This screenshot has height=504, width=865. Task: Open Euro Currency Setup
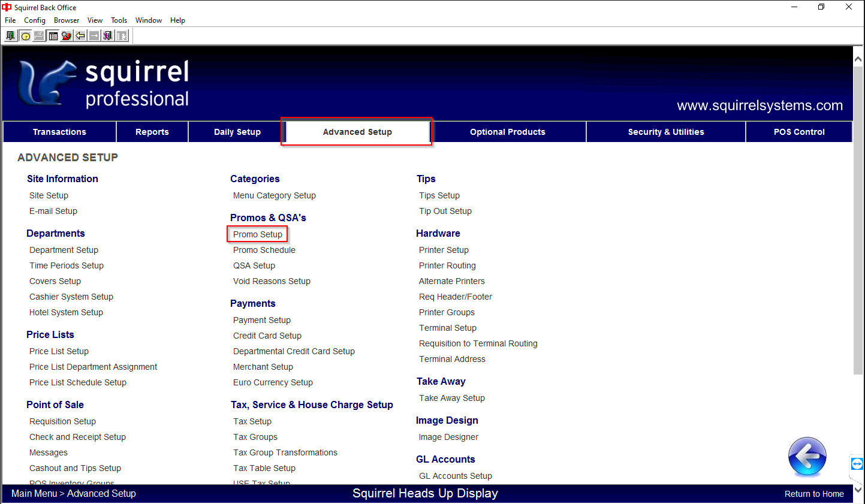pyautogui.click(x=273, y=382)
